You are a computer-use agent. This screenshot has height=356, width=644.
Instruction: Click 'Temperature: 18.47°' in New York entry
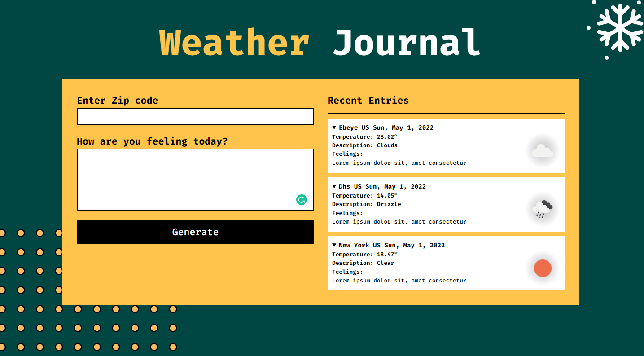364,255
